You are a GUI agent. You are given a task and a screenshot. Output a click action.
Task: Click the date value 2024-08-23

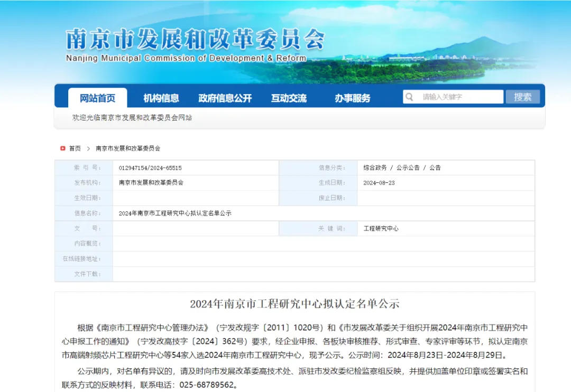pyautogui.click(x=379, y=183)
